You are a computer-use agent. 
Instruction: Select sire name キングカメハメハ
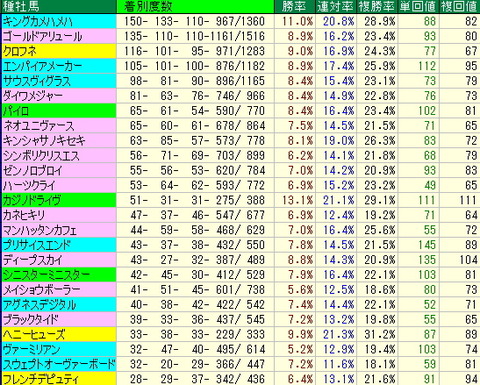(37, 21)
